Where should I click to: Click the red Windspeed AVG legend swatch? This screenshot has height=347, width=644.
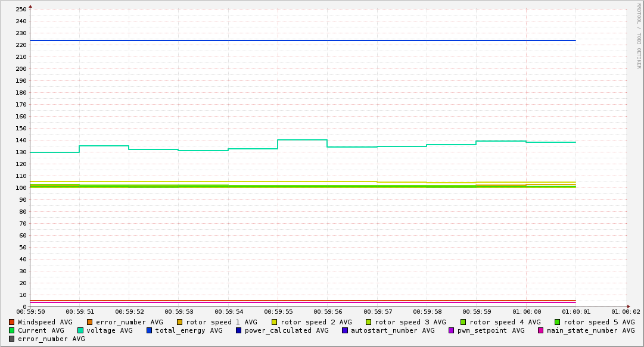coord(11,322)
